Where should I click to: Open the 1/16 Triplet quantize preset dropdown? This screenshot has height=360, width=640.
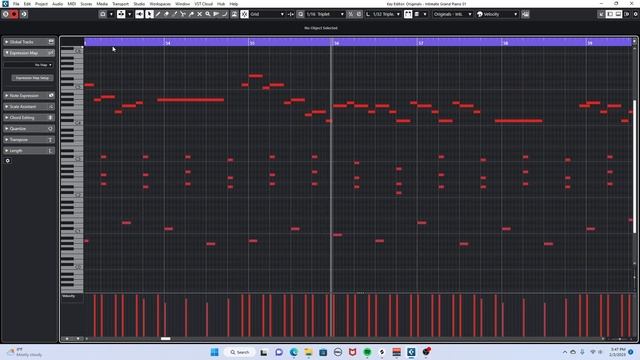pos(325,14)
